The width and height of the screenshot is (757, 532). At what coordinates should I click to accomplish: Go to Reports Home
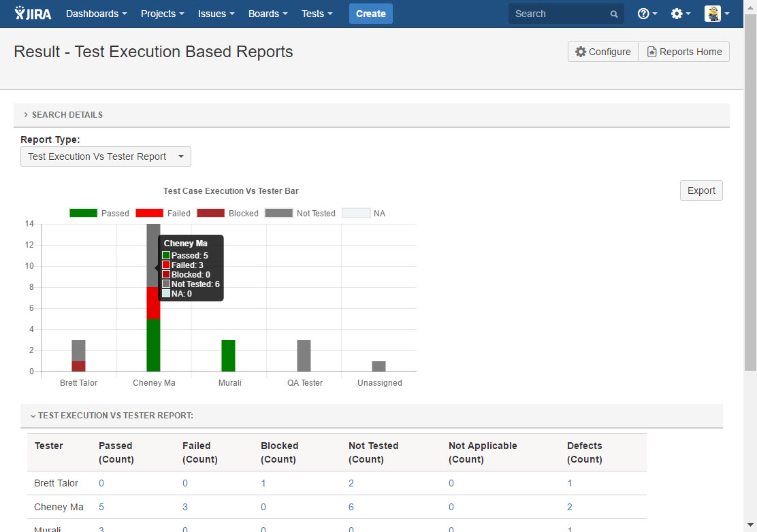(x=683, y=52)
